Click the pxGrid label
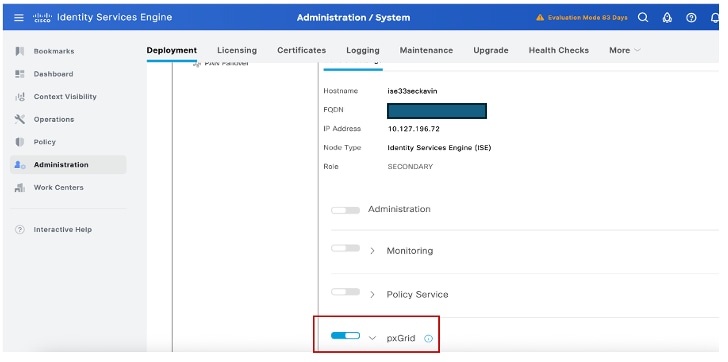 coord(401,338)
